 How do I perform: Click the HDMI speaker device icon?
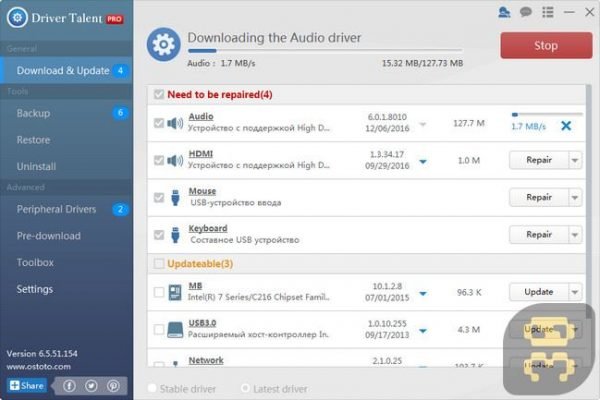pyautogui.click(x=175, y=160)
